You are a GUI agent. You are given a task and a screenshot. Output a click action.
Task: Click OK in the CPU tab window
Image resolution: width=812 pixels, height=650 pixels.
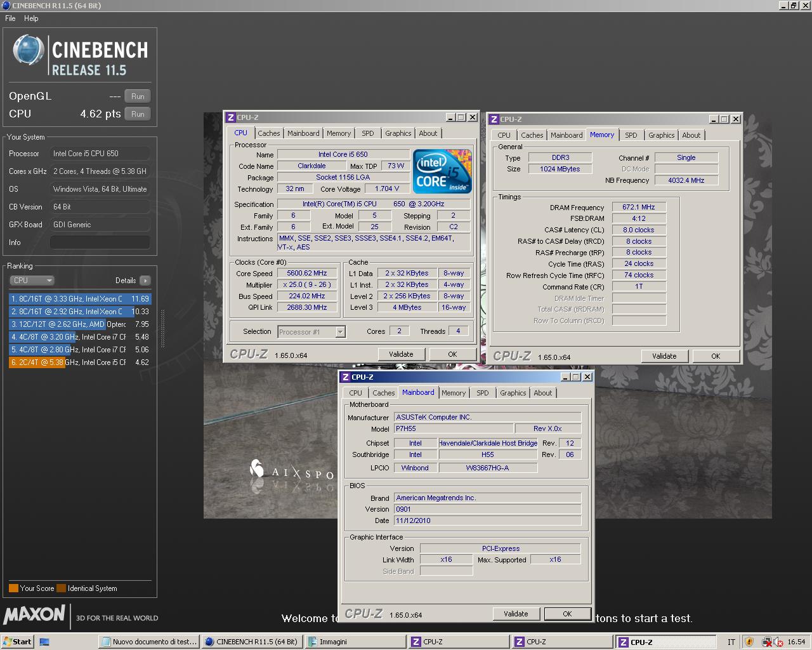(452, 354)
